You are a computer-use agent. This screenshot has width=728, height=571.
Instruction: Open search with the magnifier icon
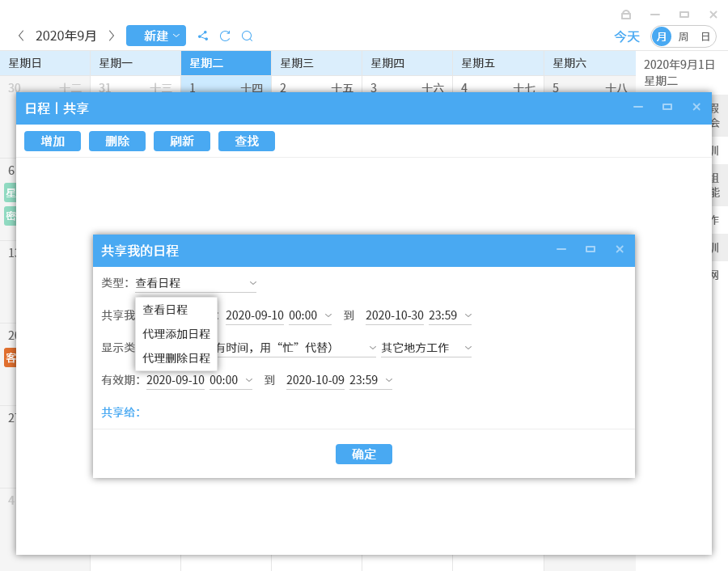coord(248,36)
